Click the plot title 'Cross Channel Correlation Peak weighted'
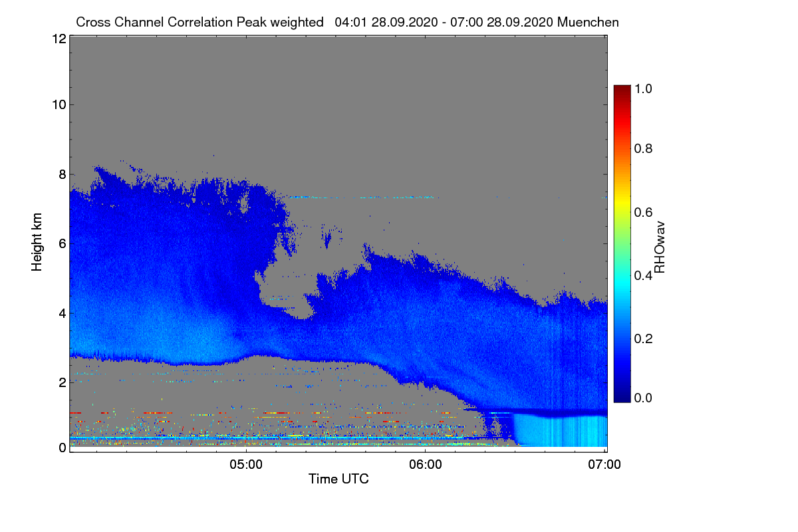This screenshot has width=798, height=532. pos(200,22)
